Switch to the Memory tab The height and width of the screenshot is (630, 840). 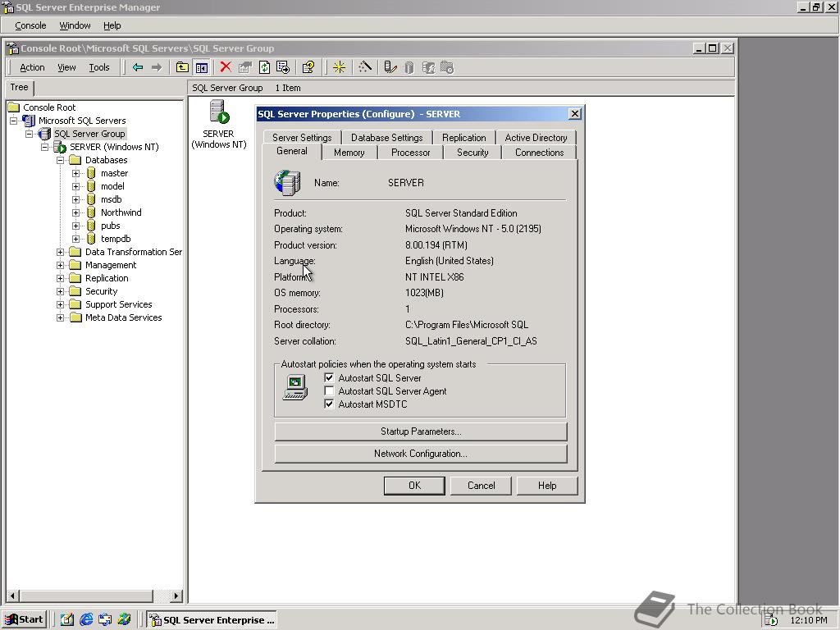coord(349,153)
